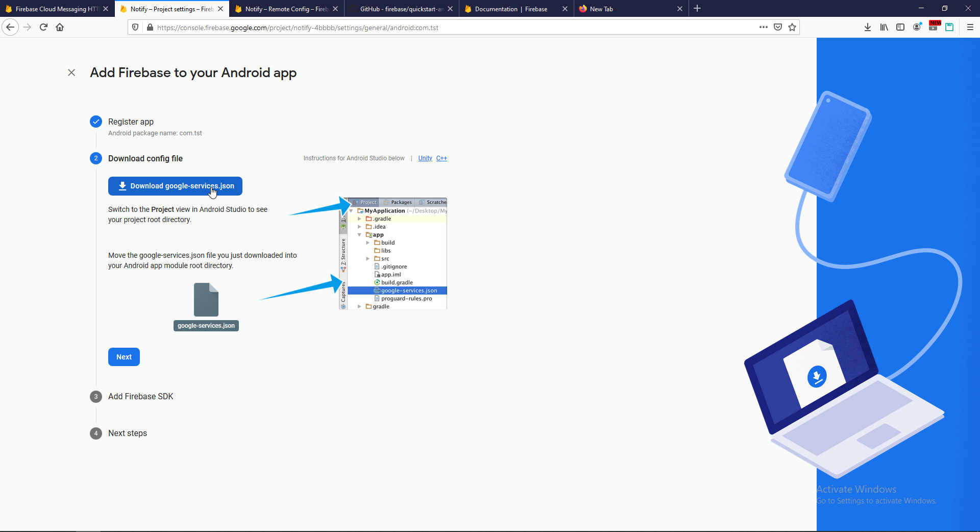Reload the current page
The width and height of the screenshot is (980, 532).
click(x=44, y=27)
